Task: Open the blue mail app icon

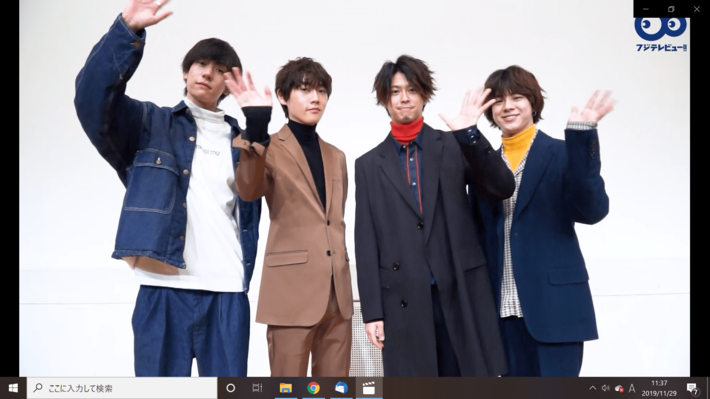Action: pos(341,388)
